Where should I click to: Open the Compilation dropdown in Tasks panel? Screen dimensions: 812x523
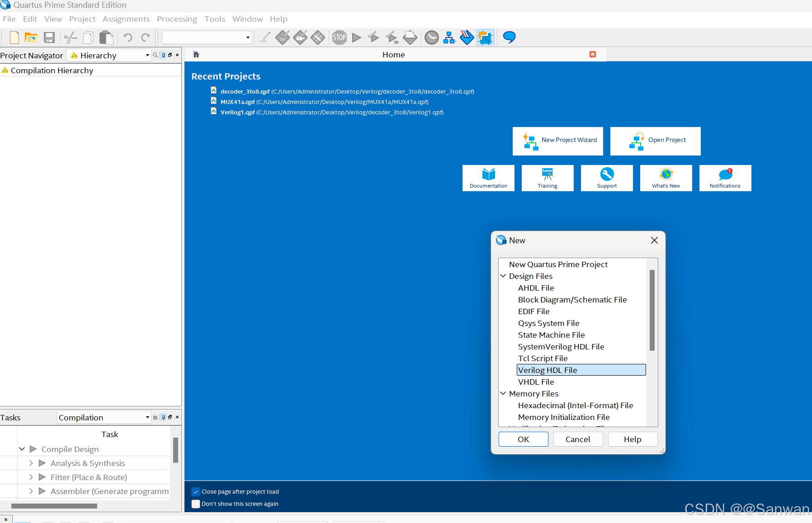(x=104, y=417)
